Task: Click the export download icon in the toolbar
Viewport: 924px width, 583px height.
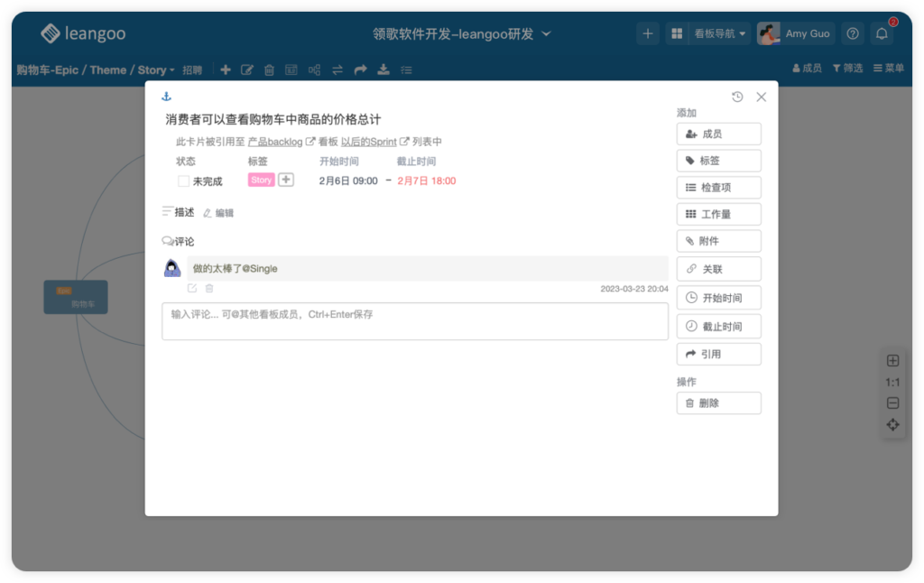Action: (382, 69)
